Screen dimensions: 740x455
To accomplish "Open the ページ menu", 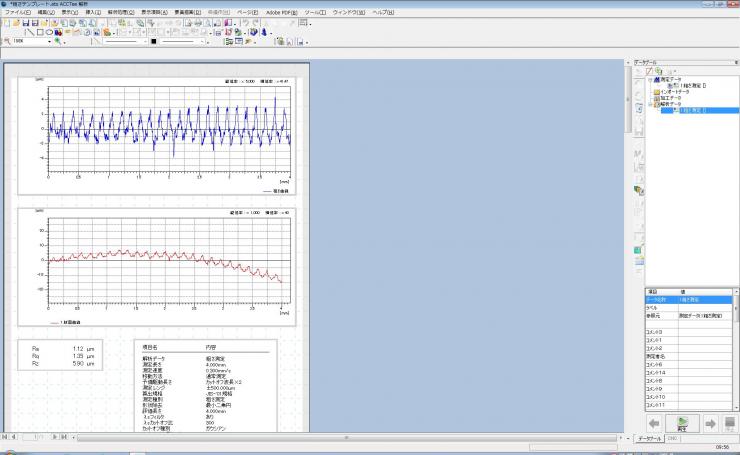I will pyautogui.click(x=247, y=12).
